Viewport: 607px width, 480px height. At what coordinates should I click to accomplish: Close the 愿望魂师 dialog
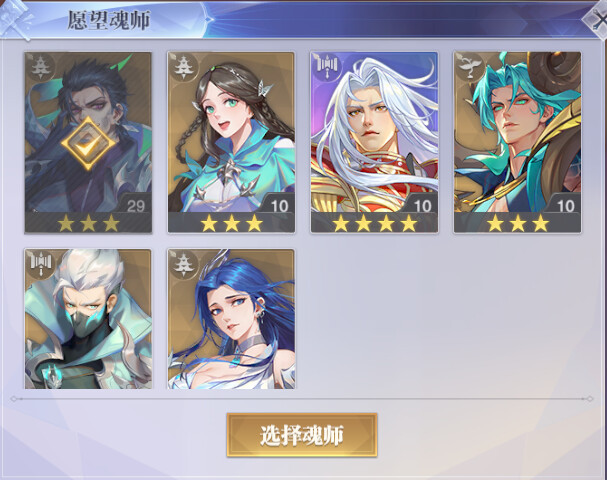coord(597,19)
